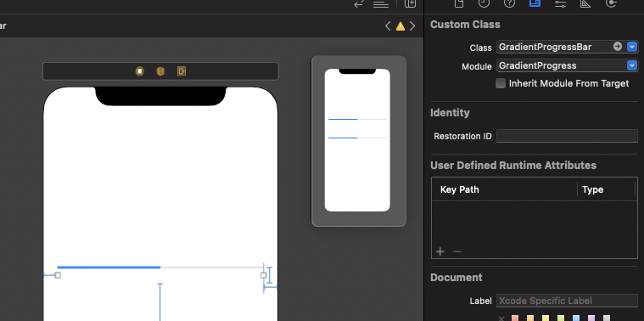Open the Connections inspector
The width and height of the screenshot is (644, 321).
point(611,3)
